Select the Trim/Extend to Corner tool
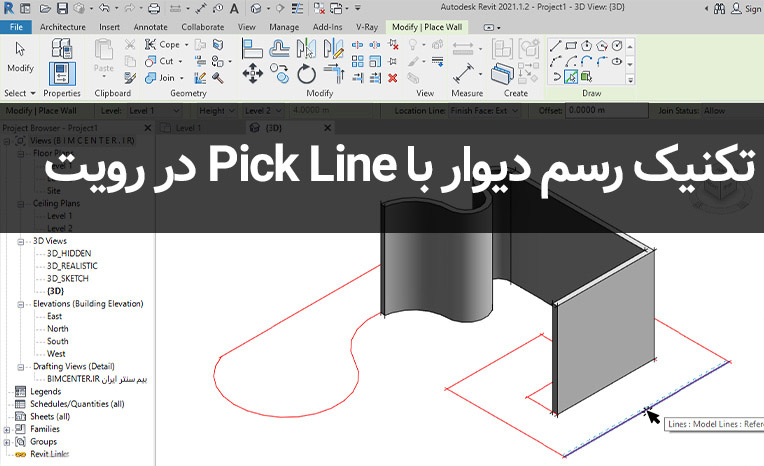Image resolution: width=764 pixels, height=466 pixels. [x=334, y=74]
